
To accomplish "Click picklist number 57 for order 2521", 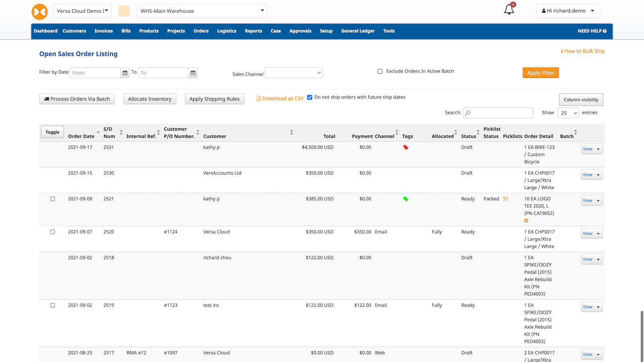I will click(x=506, y=198).
